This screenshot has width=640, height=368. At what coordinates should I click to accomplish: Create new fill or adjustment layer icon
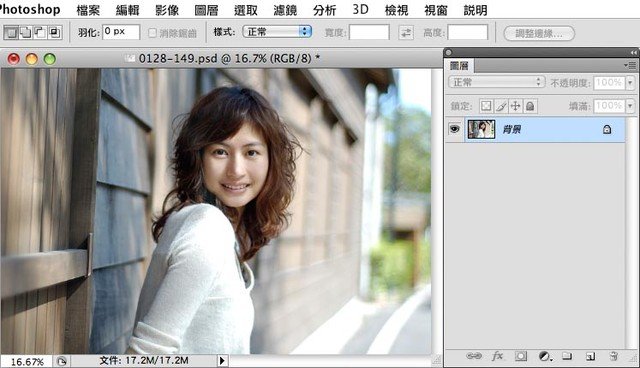pyautogui.click(x=544, y=356)
